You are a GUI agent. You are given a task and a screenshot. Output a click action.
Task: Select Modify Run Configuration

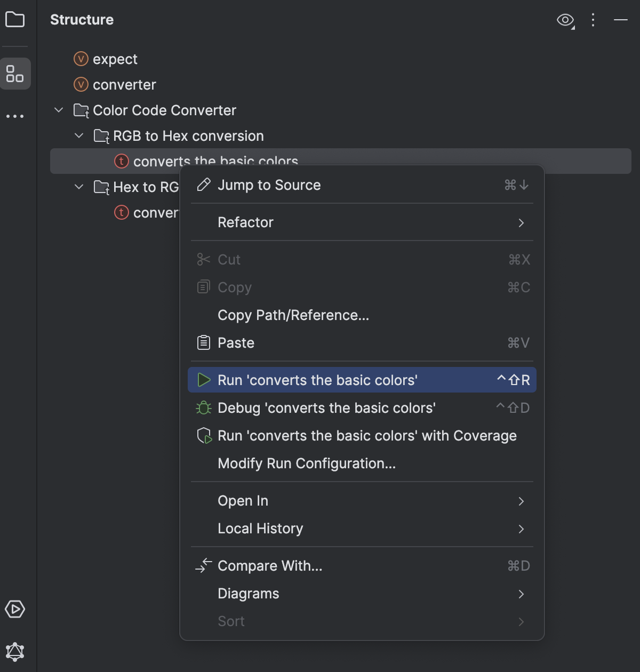click(x=307, y=463)
